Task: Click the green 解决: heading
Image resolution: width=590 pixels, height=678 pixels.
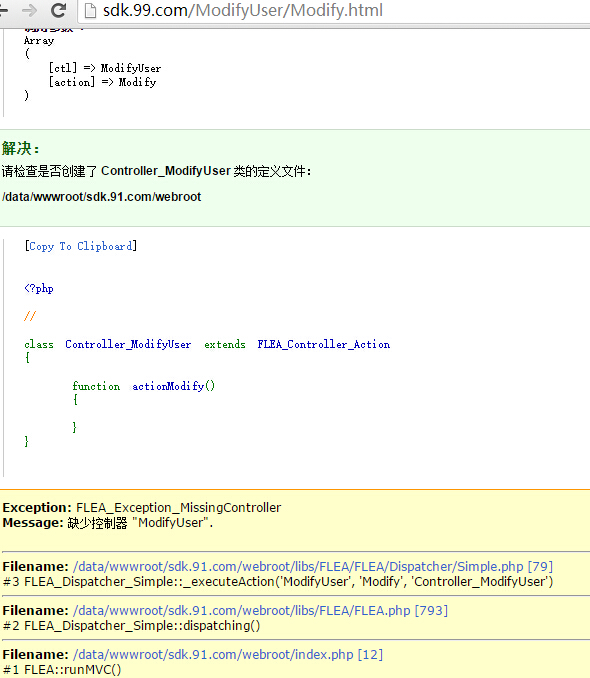Action: (21, 148)
